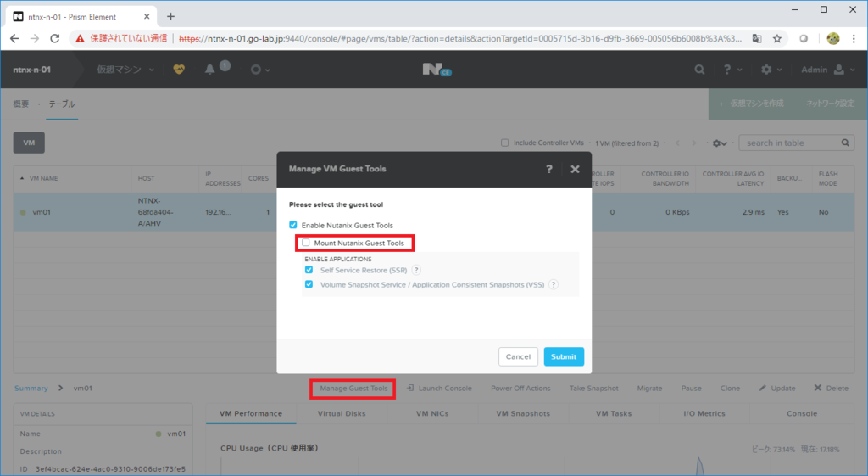The width and height of the screenshot is (868, 476).
Task: Click the Admin user profile icon
Action: pos(839,70)
